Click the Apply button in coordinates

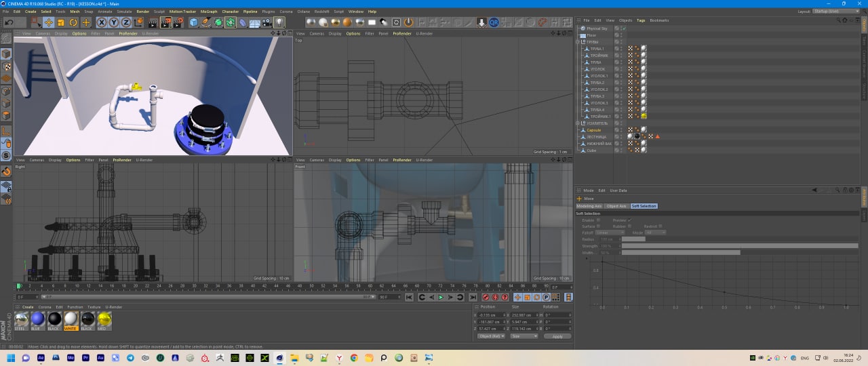[557, 336]
